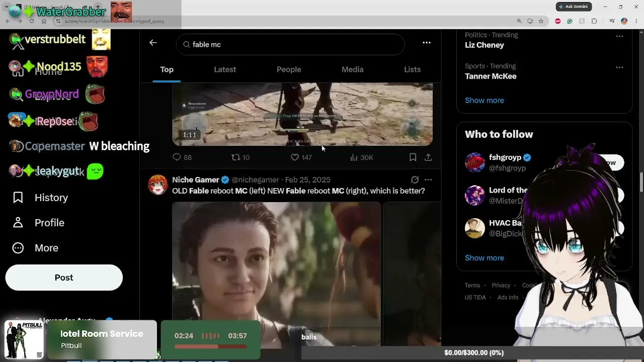
Task: Open the fshgroyp avatar in Who to follow
Action: point(475,162)
